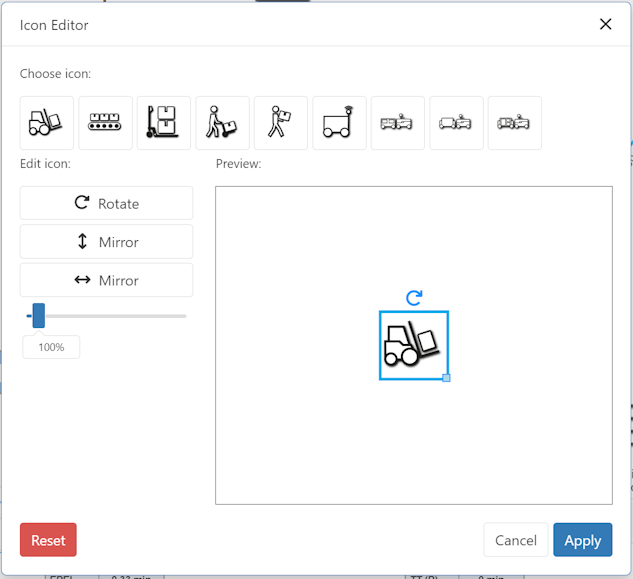Choose the tugger train with empty trailer icon
Screen dimensions: 633x579
456,123
